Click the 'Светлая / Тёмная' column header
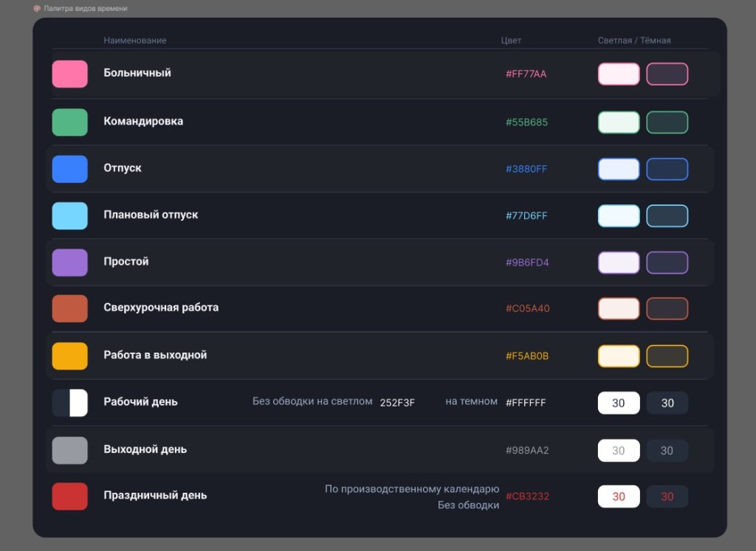Viewport: 756px width, 551px height. [634, 41]
